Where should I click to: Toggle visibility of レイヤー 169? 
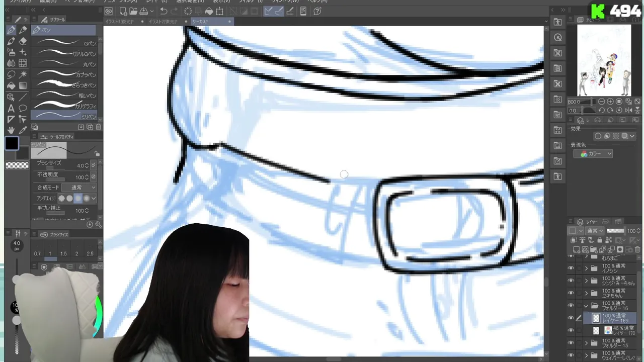click(x=571, y=318)
